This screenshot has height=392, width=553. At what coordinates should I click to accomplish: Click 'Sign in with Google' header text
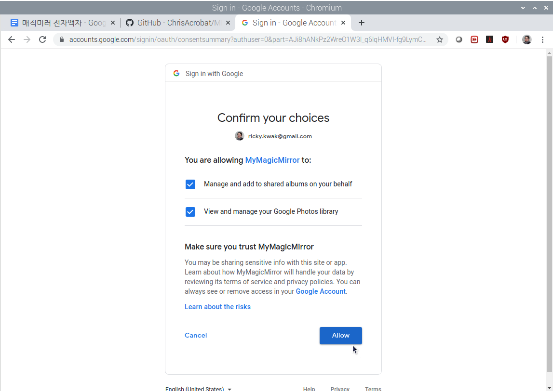tap(214, 74)
